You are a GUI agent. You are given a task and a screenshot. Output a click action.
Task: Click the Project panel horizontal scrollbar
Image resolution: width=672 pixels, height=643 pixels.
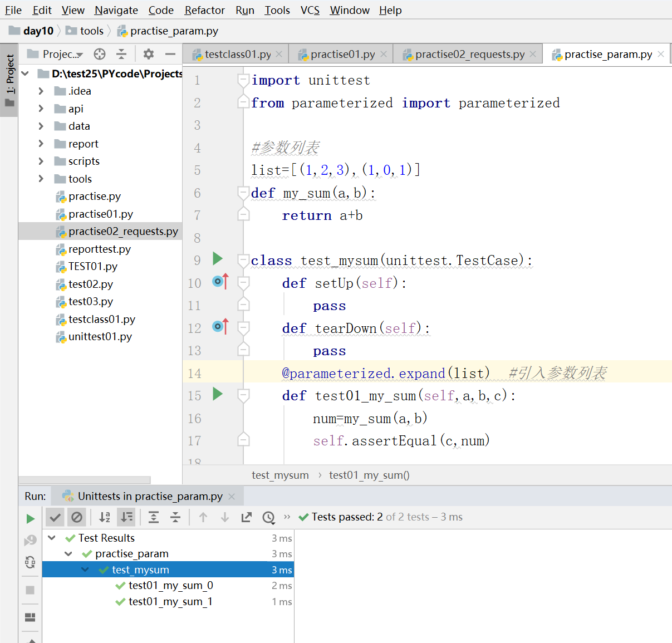[x=85, y=480]
